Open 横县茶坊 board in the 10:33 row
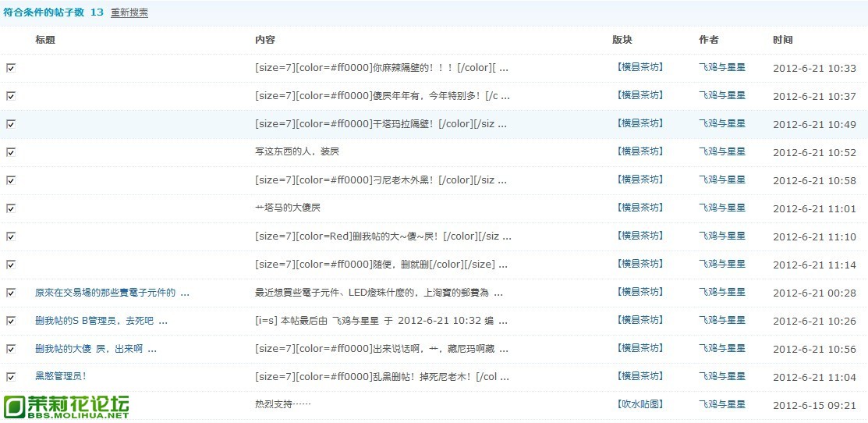Viewport: 868px width, 423px height. [x=639, y=68]
